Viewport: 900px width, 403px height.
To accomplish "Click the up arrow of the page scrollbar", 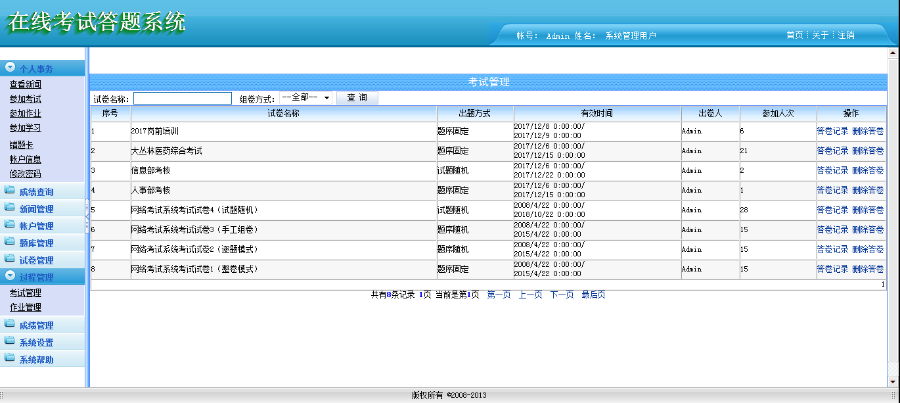I will [x=893, y=53].
